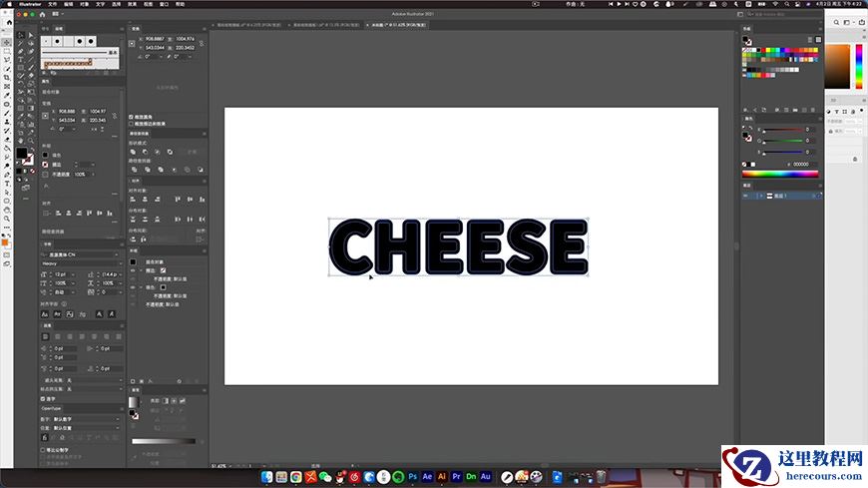Select the Zoom magnifier tool
The width and height of the screenshot is (868, 488).
click(31, 140)
